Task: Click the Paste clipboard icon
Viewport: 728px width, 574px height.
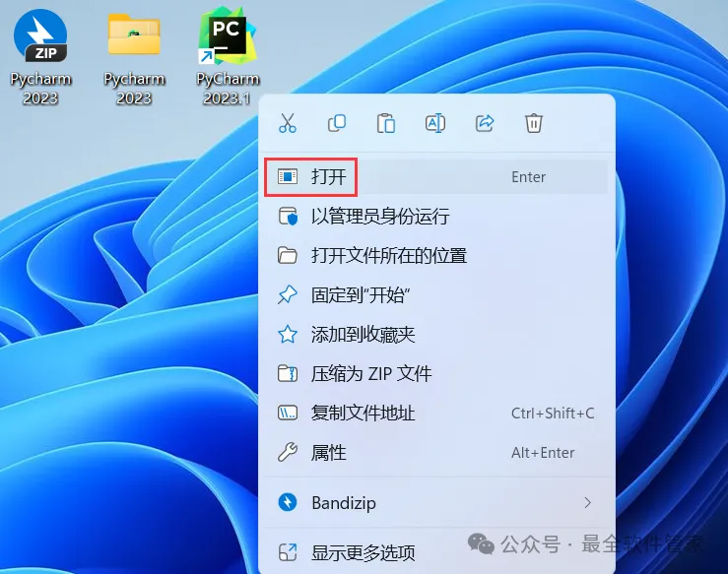Action: [x=386, y=123]
